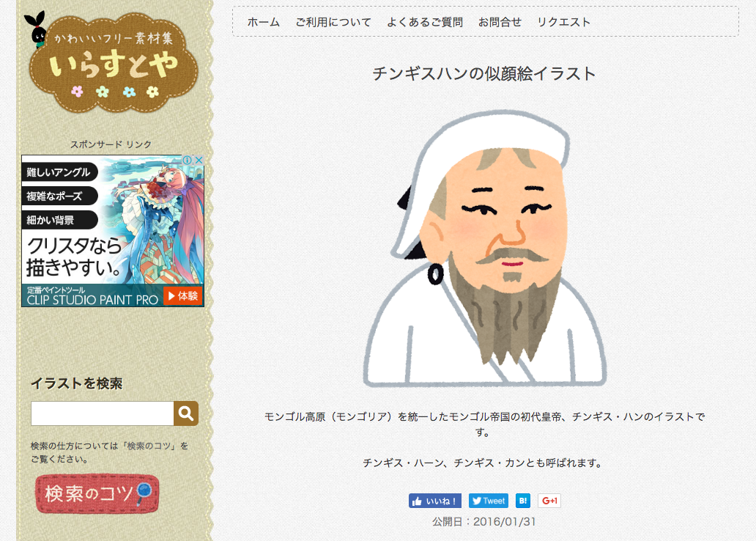The height and width of the screenshot is (541, 756).
Task: Go to よくあるご質問 page
Action: coord(425,22)
